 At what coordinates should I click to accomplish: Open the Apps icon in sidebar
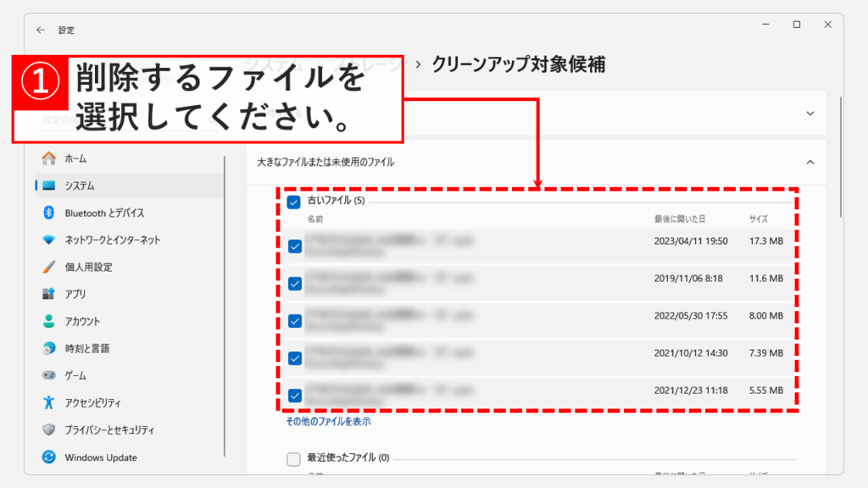(48, 294)
